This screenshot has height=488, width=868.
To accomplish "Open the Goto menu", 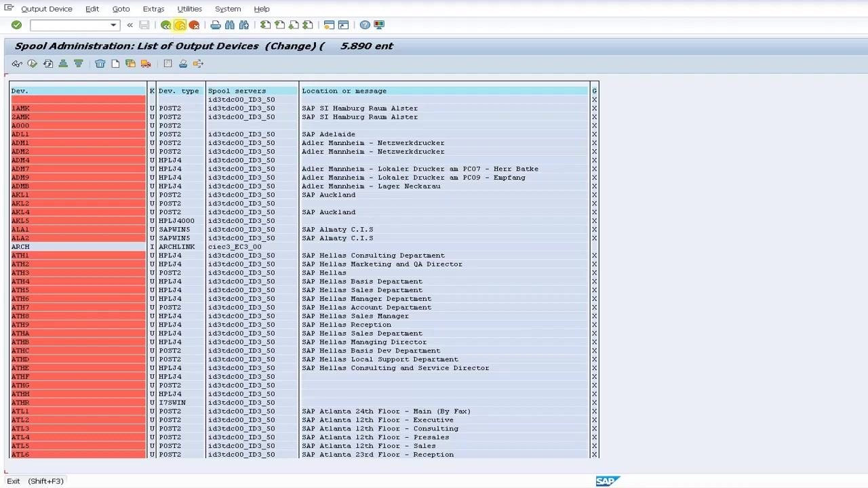I will click(x=121, y=9).
